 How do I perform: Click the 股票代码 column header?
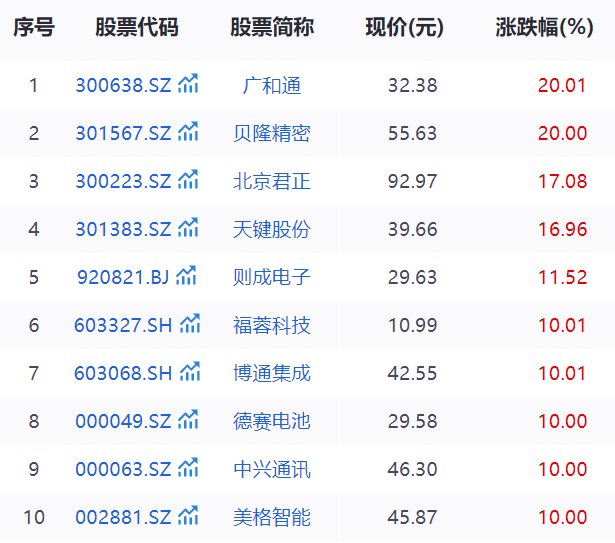[137, 28]
